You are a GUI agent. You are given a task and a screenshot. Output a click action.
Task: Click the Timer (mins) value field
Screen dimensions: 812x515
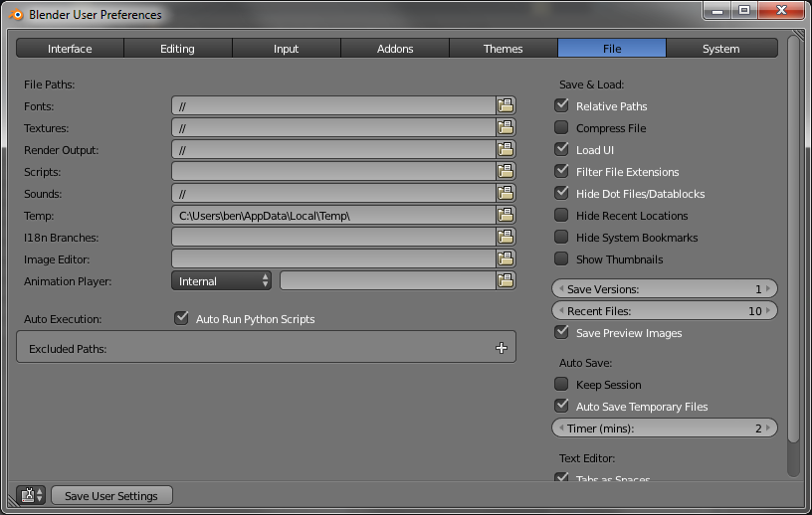click(x=665, y=429)
